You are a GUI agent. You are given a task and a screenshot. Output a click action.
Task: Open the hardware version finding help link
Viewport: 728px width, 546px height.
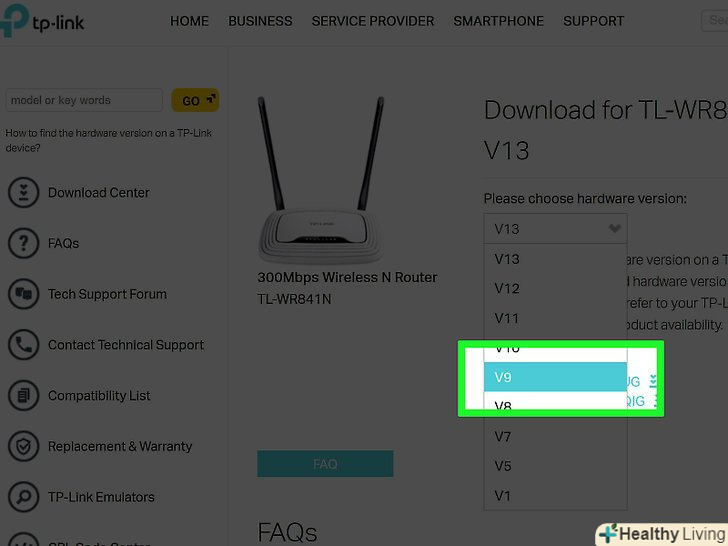click(108, 140)
